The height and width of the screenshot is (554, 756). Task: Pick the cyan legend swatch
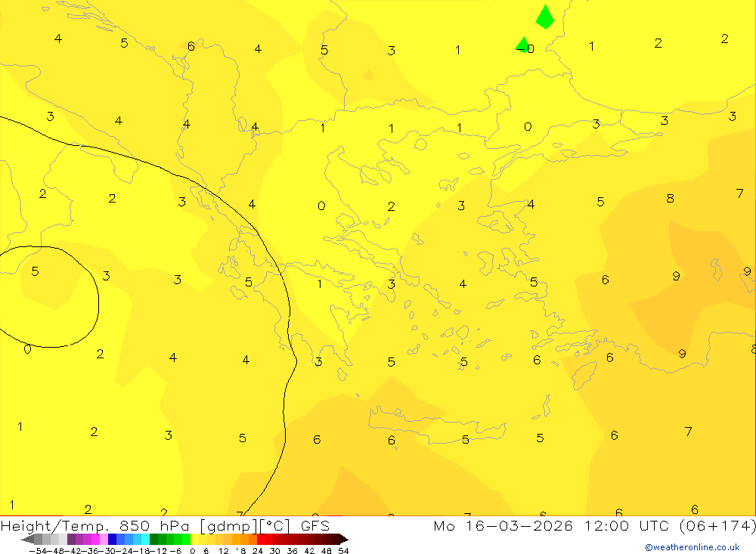145,539
